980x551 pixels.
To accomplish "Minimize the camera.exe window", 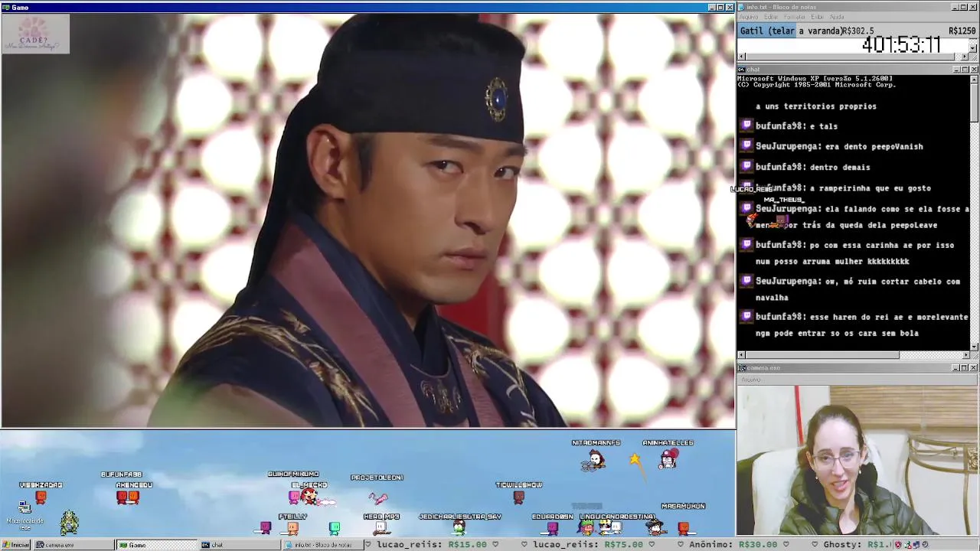I will 955,367.
